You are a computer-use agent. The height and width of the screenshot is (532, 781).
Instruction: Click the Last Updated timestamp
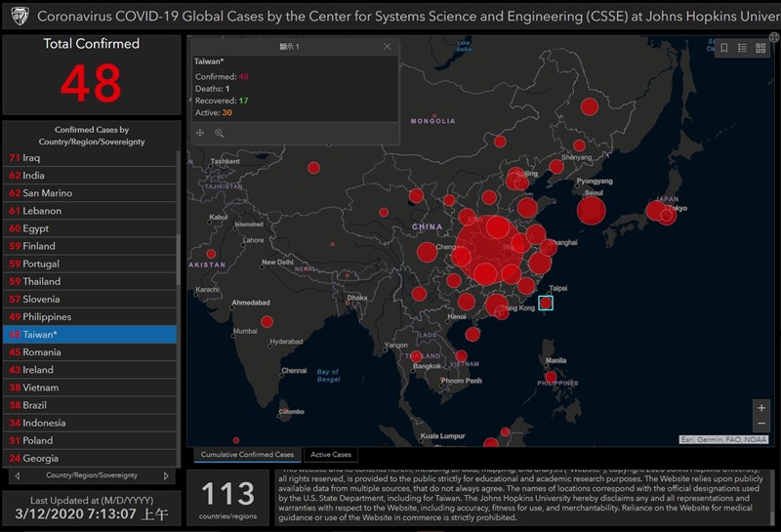92,513
